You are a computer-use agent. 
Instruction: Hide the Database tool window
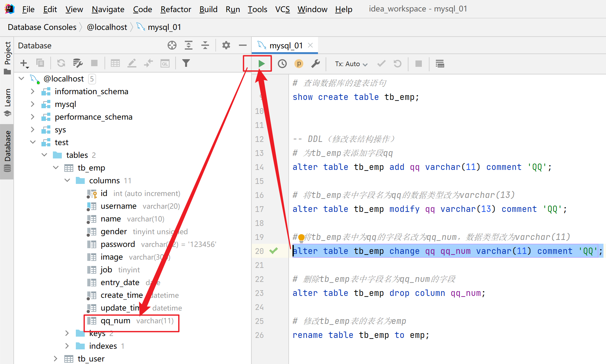[x=243, y=45]
